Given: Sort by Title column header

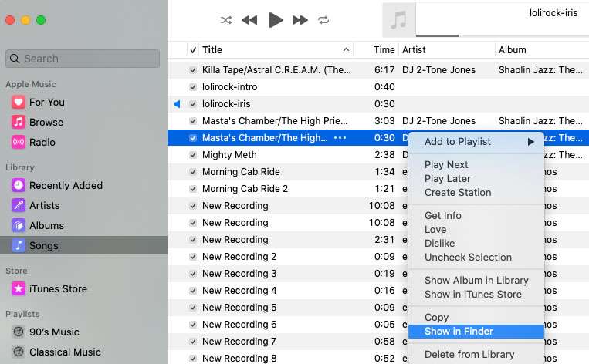Looking at the screenshot, I should coord(212,50).
